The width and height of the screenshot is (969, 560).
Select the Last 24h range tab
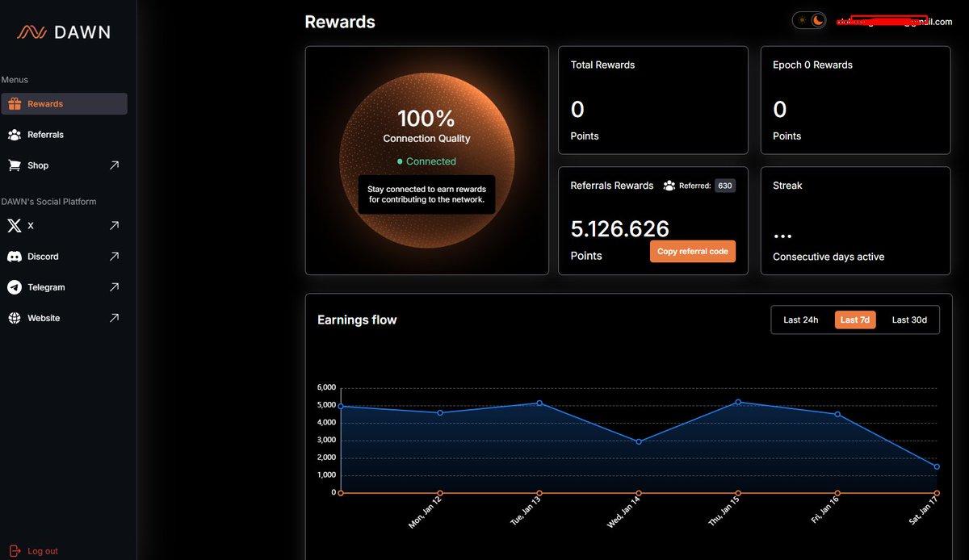[801, 320]
